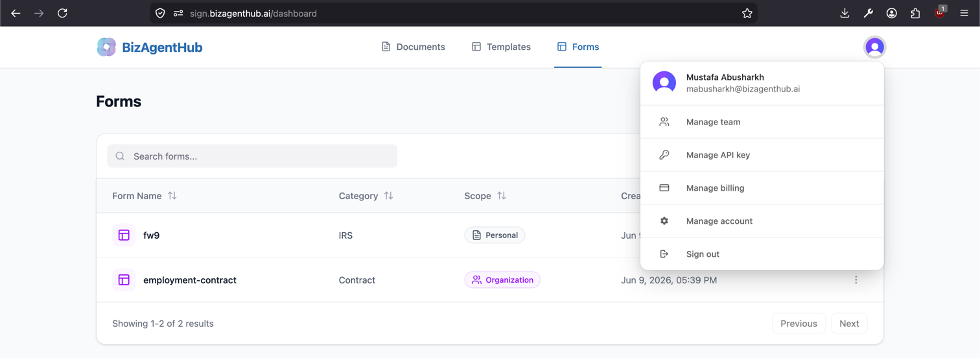
Task: Choose Manage API key
Action: (x=762, y=155)
